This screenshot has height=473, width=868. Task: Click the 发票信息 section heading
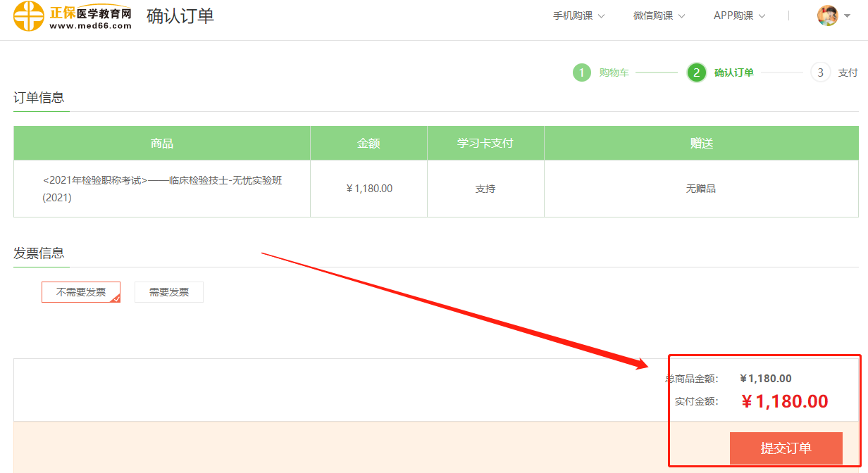(x=39, y=253)
